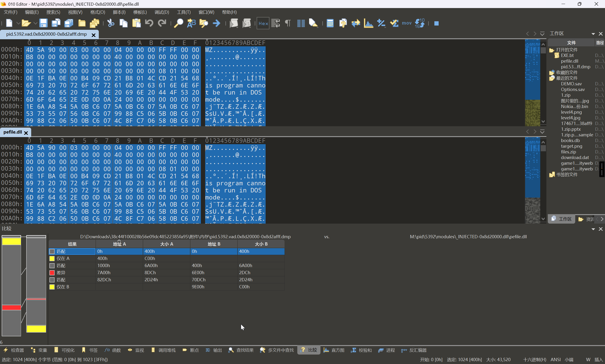This screenshot has width=605, height=364.
Task: Open the Histogram toolbar icon
Action: [368, 23]
